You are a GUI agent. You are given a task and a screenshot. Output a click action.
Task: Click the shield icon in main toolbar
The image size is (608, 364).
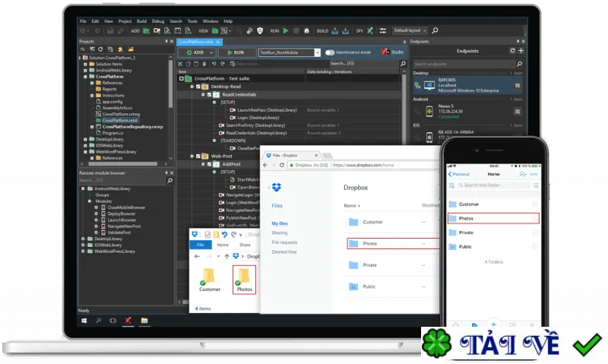pyautogui.click(x=260, y=30)
